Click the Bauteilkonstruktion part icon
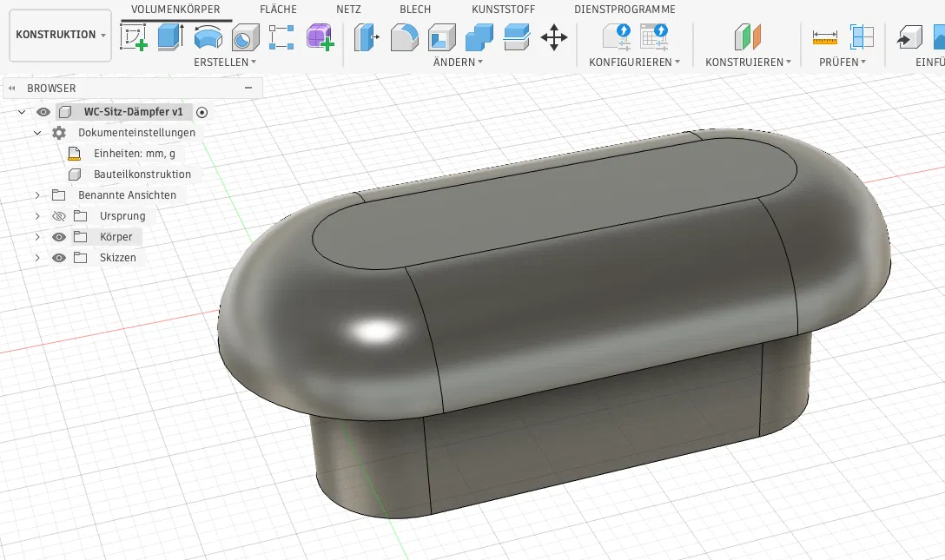 coord(75,175)
